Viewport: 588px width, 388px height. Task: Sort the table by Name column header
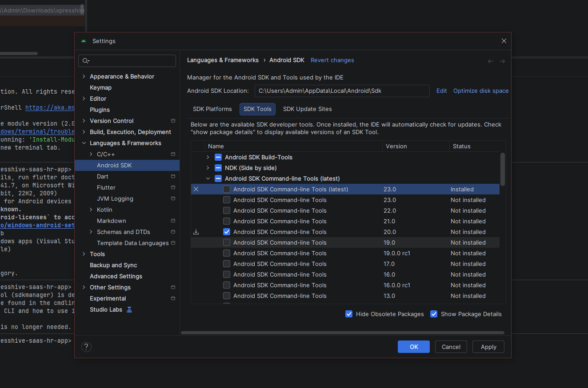click(x=293, y=146)
